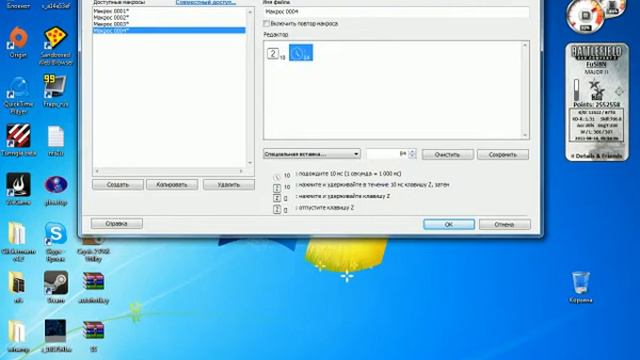Launch the Fraps desktop shortcut
This screenshot has width=640, height=360.
point(56,91)
